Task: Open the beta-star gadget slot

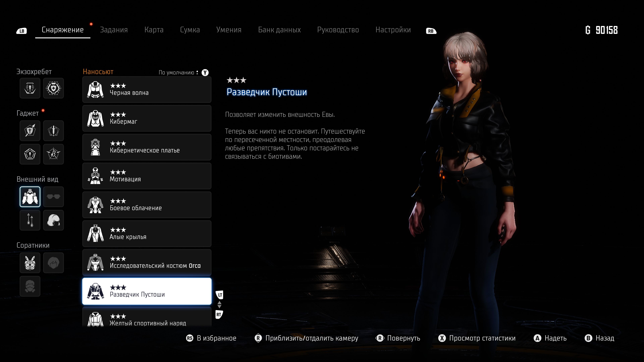Action: coord(53,154)
